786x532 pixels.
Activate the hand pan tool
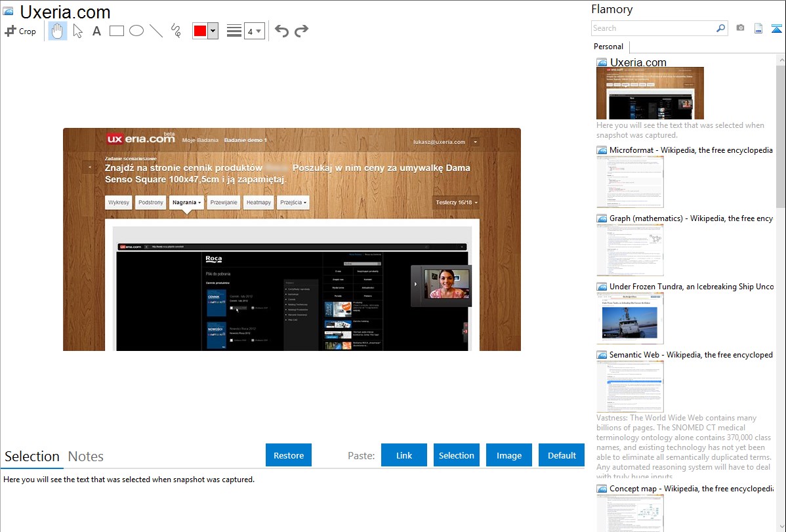pyautogui.click(x=58, y=31)
